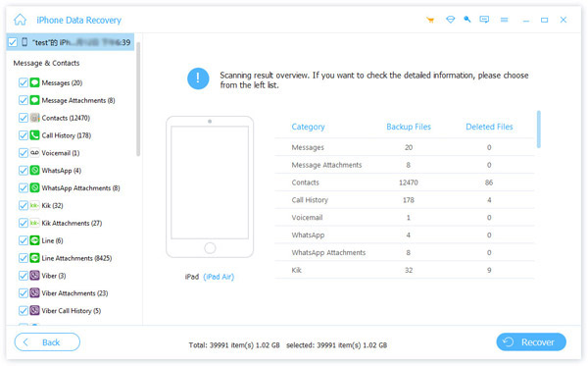The height and width of the screenshot is (366, 588).
Task: Click the Contacts row in overview table
Action: coord(405,183)
